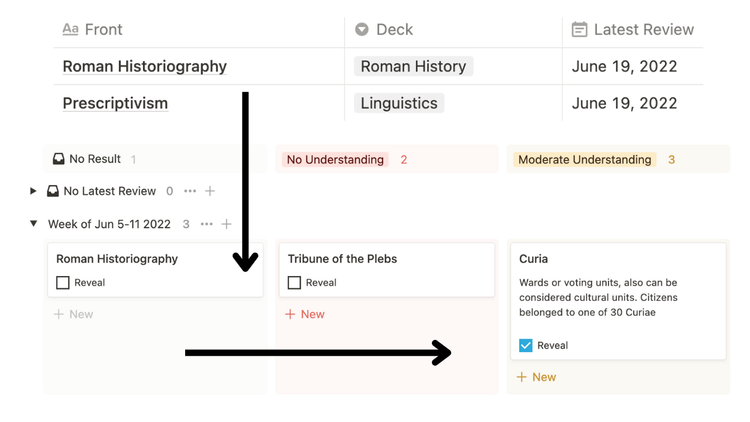Collapse the Week of Jun 5-11 2022 group
The width and height of the screenshot is (750, 422).
click(33, 224)
